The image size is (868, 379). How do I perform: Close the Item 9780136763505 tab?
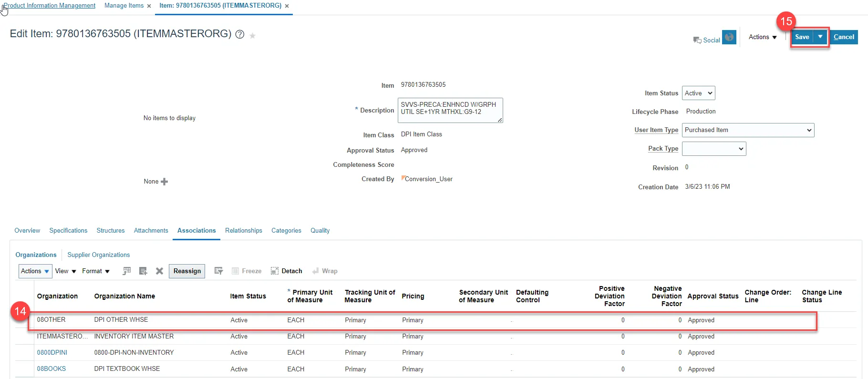(287, 6)
